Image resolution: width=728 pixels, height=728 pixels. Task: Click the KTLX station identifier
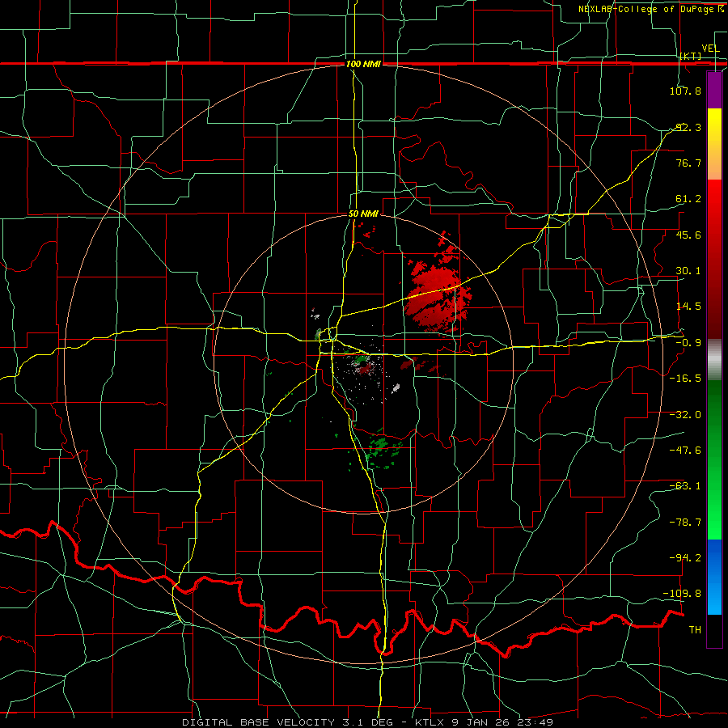430,722
